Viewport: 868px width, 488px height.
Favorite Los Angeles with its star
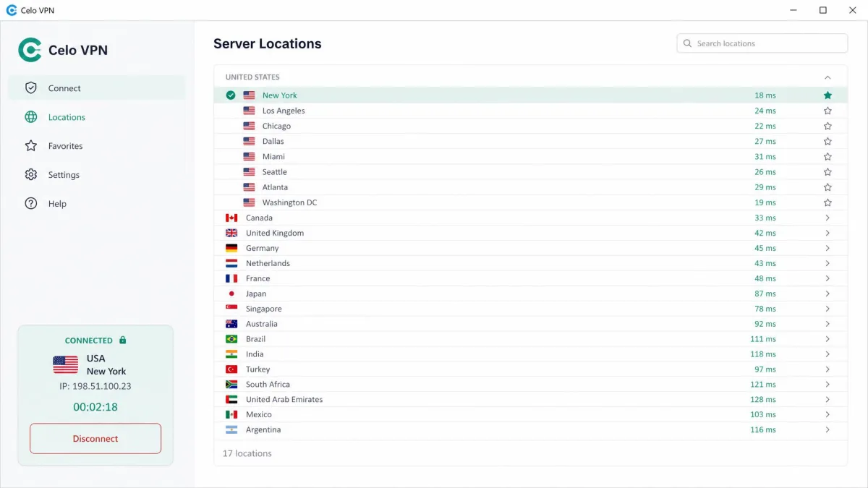click(x=827, y=111)
